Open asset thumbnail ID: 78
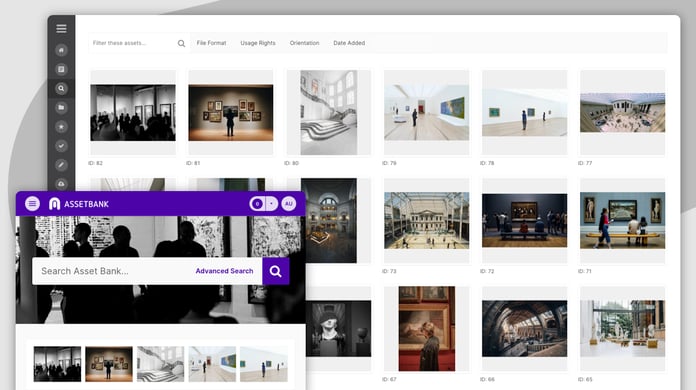This screenshot has height=390, width=696. [x=525, y=113]
